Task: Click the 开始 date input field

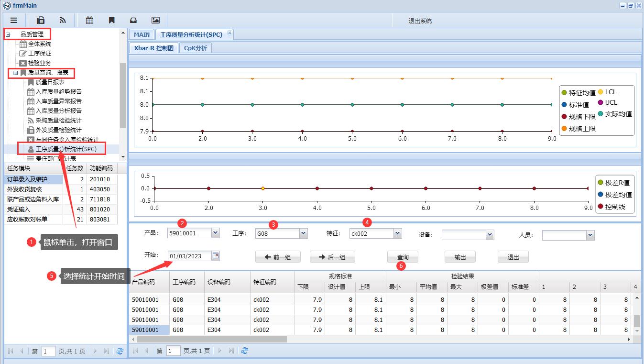Action: [190, 256]
